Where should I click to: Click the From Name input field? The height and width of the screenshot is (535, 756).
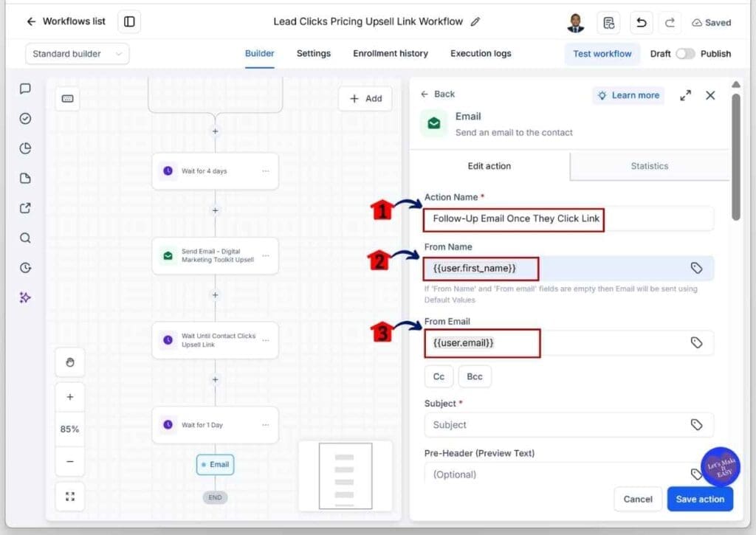(x=568, y=269)
